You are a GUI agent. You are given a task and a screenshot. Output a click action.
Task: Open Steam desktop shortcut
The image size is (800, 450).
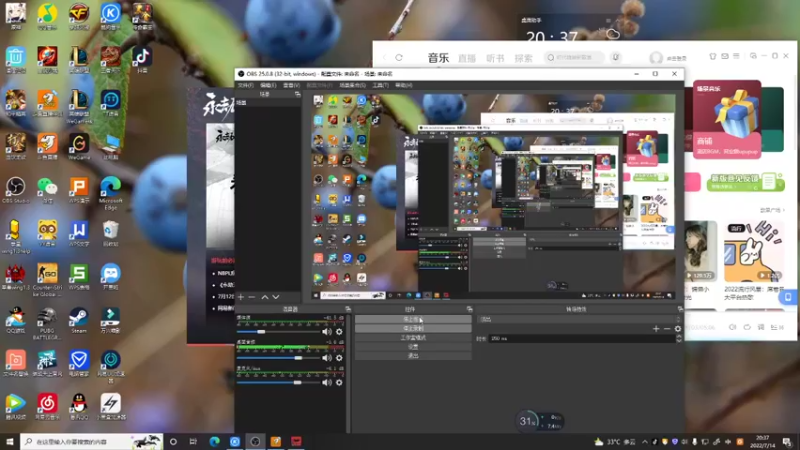79,320
